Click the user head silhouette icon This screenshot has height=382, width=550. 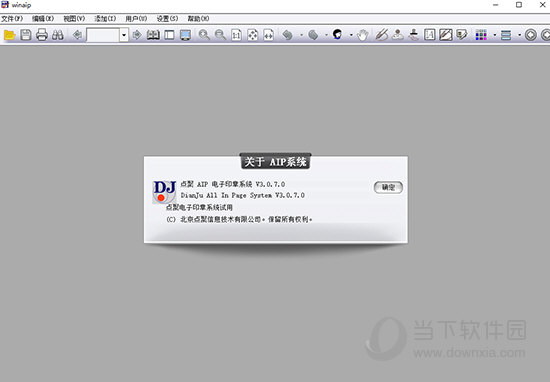(337, 34)
